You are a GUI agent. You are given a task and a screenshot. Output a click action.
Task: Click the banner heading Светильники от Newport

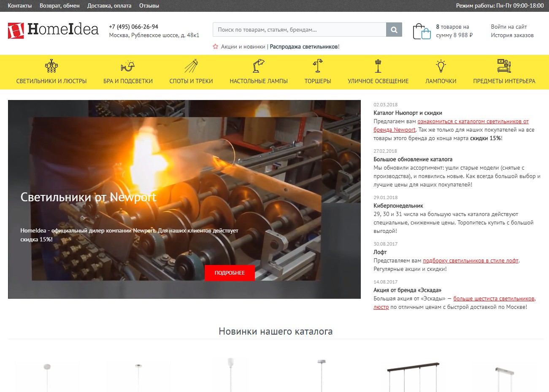click(x=88, y=197)
